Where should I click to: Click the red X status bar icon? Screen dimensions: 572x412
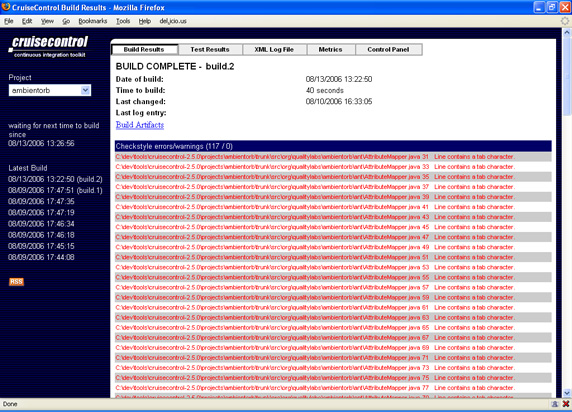pos(566,404)
